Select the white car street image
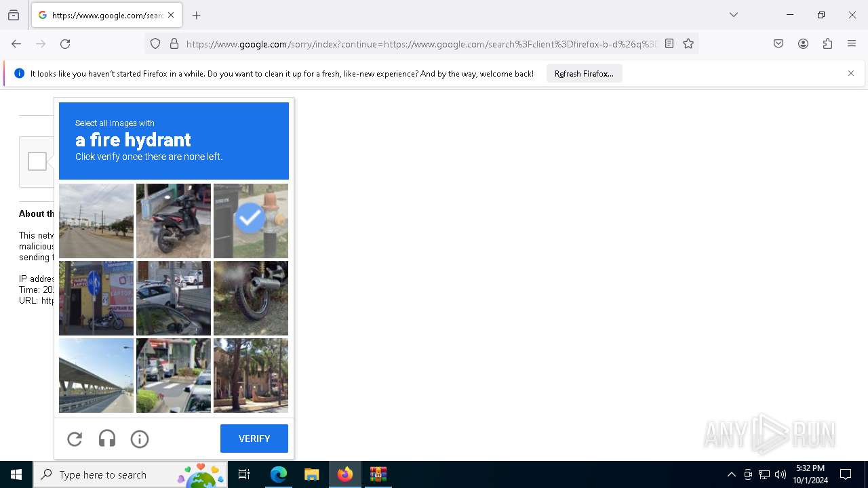 coord(174,298)
